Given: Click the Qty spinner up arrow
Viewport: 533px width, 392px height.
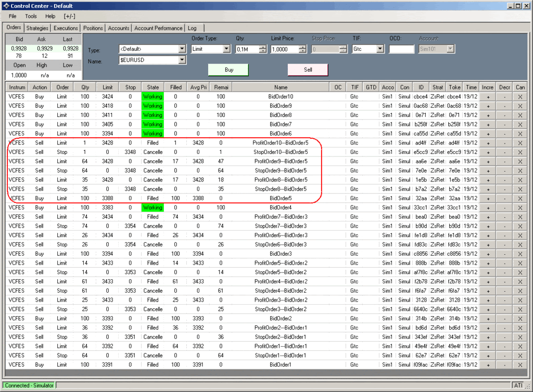Looking at the screenshot, I should [262, 47].
